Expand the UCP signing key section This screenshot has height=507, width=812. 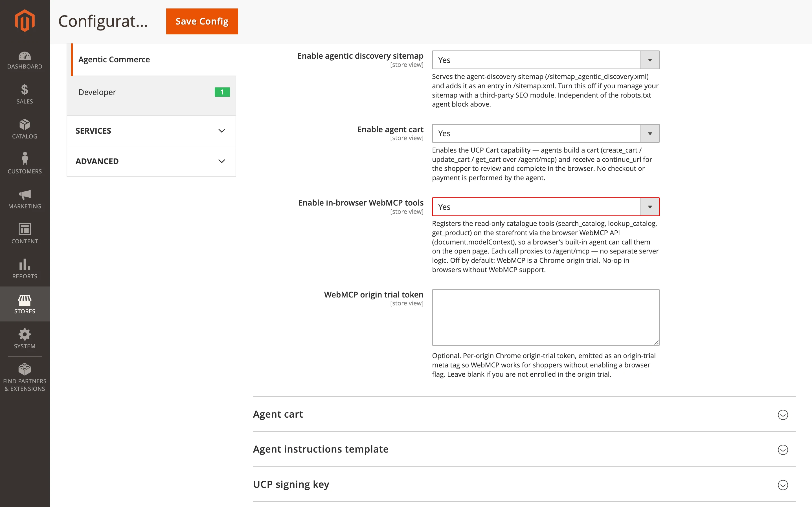(524, 484)
